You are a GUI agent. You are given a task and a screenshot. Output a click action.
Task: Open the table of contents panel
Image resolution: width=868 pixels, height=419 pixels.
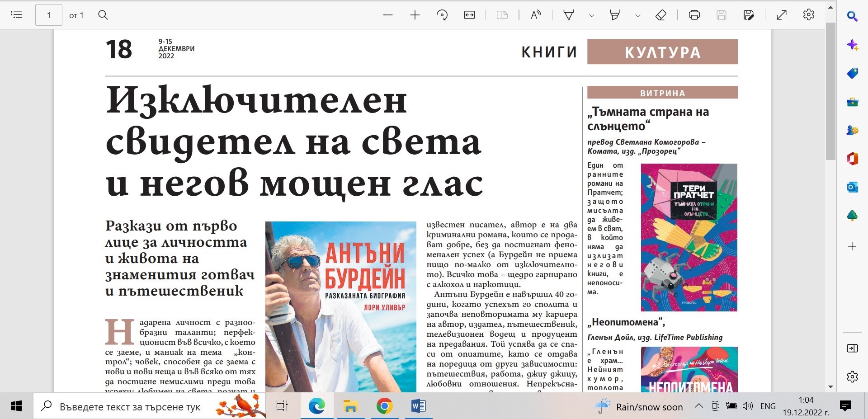(16, 15)
